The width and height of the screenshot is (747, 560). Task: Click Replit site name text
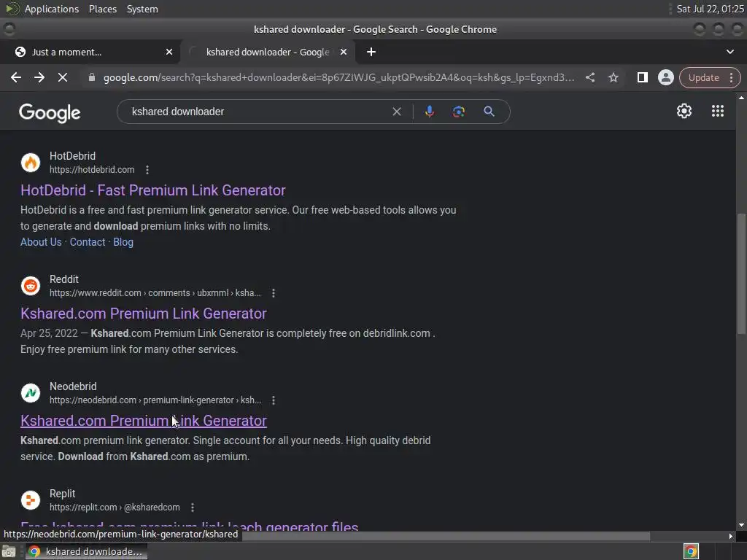point(63,494)
